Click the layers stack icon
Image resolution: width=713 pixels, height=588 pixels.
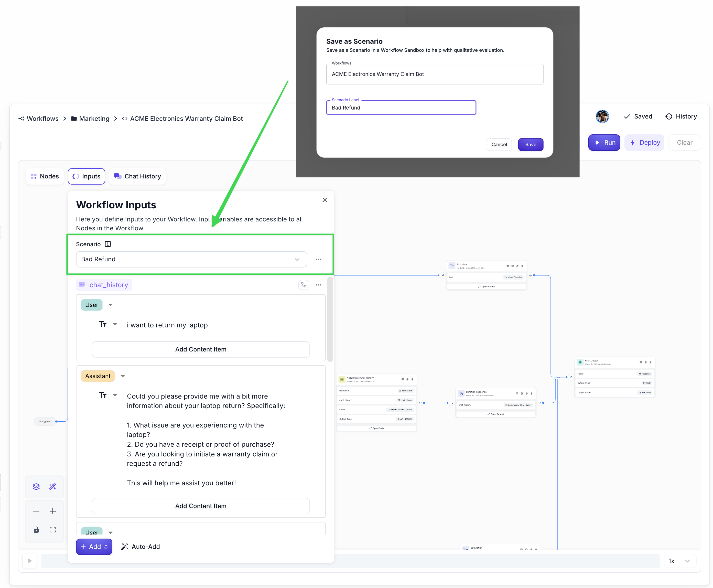click(x=36, y=487)
